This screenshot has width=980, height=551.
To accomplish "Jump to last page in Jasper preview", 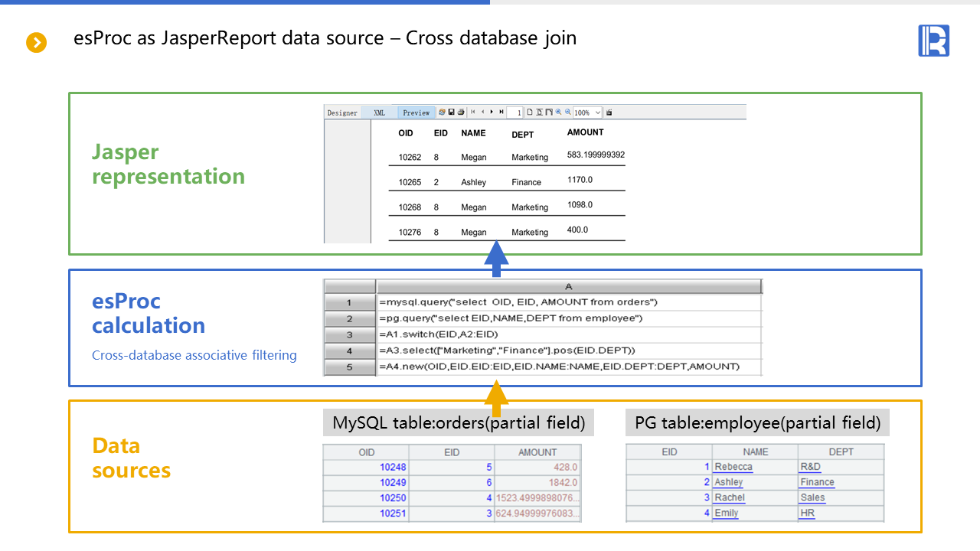I will click(501, 112).
